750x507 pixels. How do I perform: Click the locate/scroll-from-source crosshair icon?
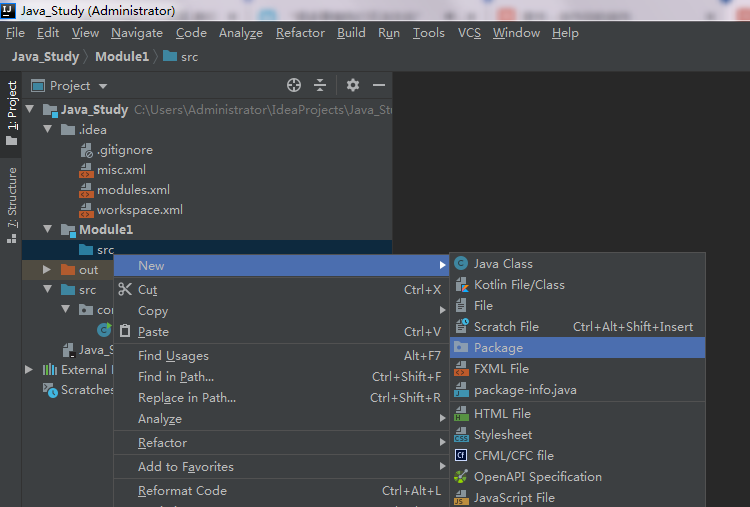click(x=294, y=85)
